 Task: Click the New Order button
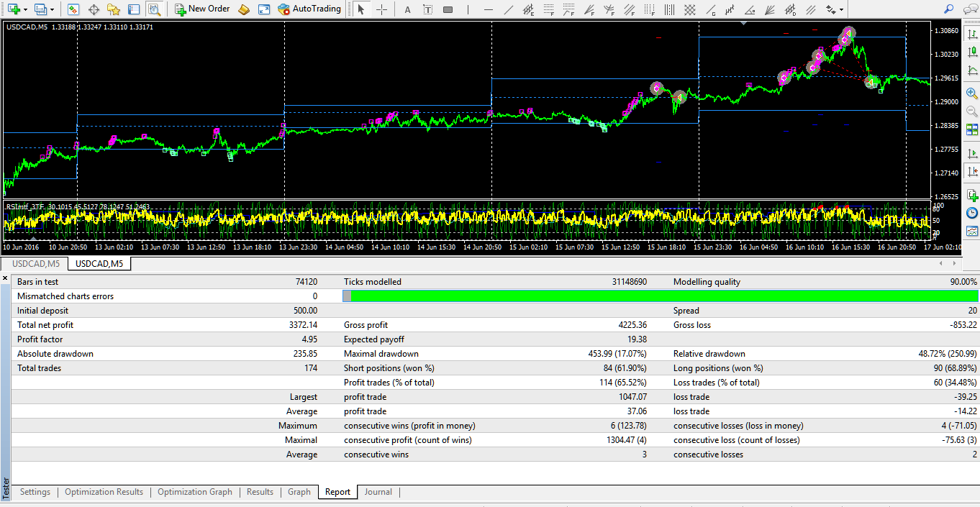(202, 9)
